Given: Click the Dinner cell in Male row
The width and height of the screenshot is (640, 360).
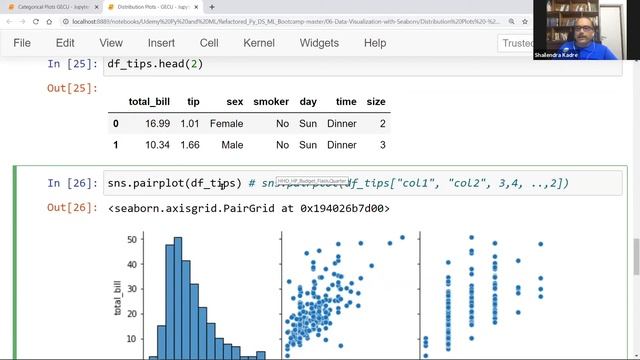Looking at the screenshot, I should 342,145.
